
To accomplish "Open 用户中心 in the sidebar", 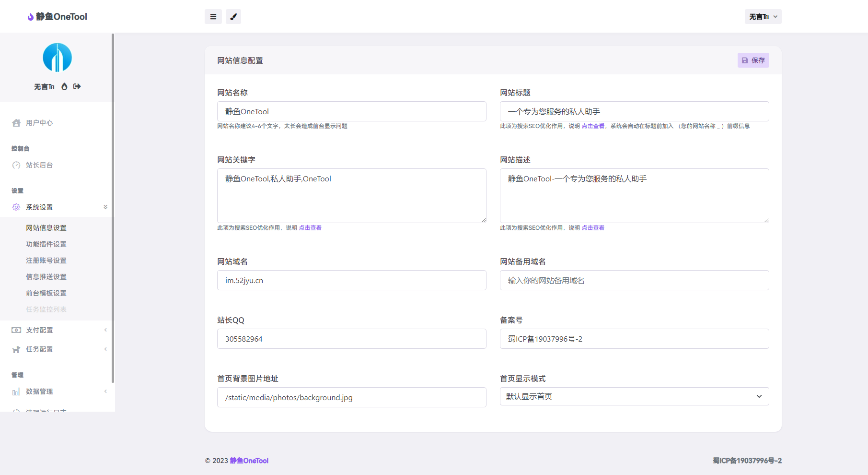I will tap(39, 123).
